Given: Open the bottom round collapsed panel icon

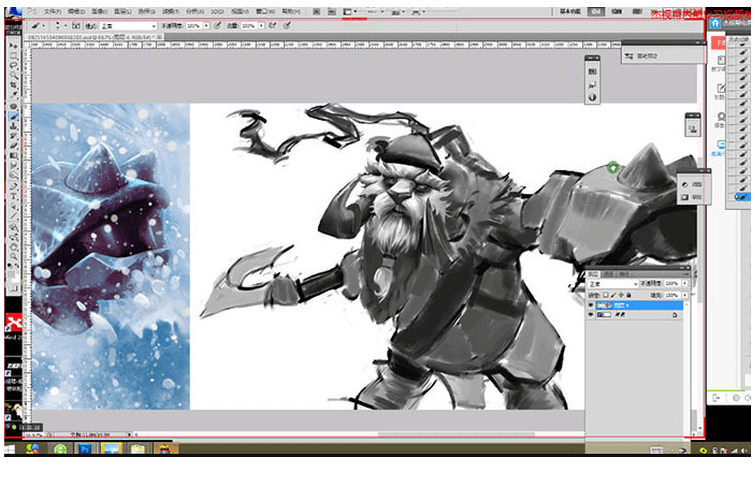Looking at the screenshot, I should point(592,97).
